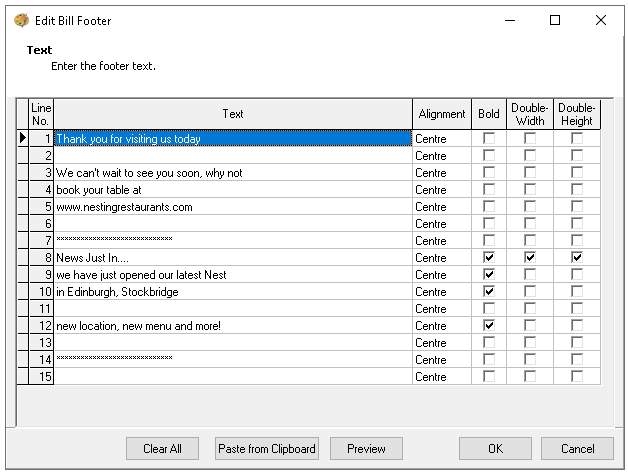The image size is (628, 472).
Task: Click the row selector arrow for line 1
Action: pyautogui.click(x=23, y=139)
